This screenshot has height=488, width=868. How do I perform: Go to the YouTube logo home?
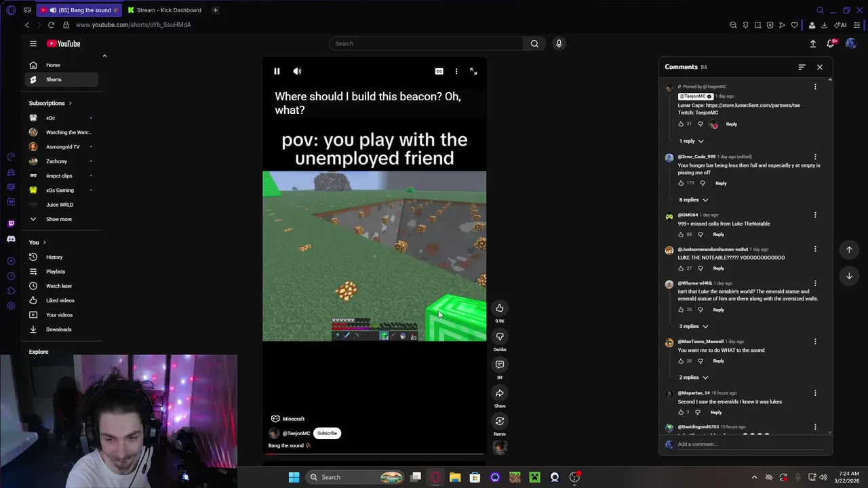[x=64, y=43]
